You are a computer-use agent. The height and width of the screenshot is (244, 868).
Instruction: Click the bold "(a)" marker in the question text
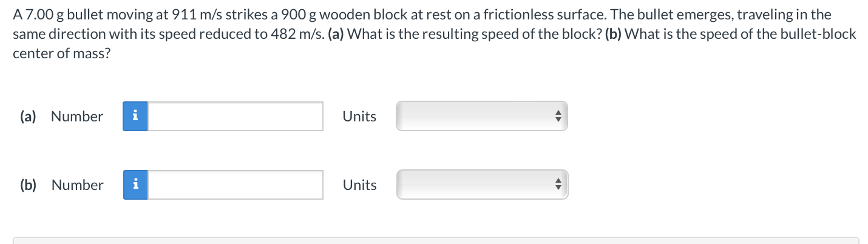337,33
